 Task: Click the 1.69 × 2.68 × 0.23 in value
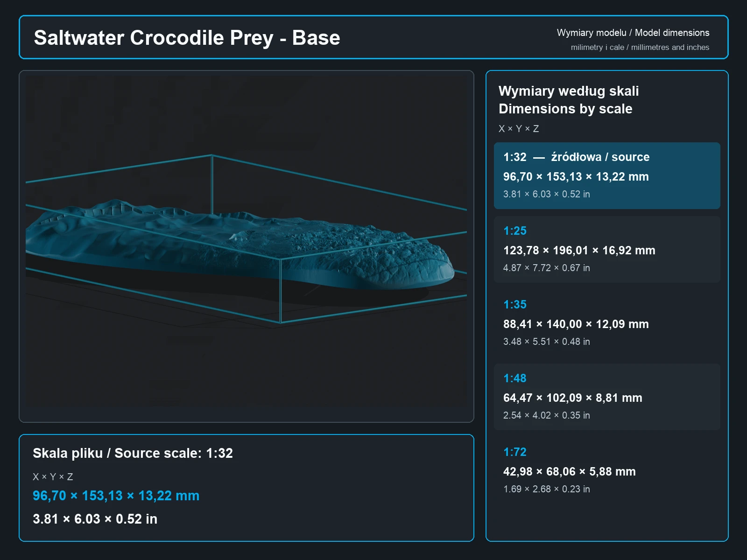[546, 489]
